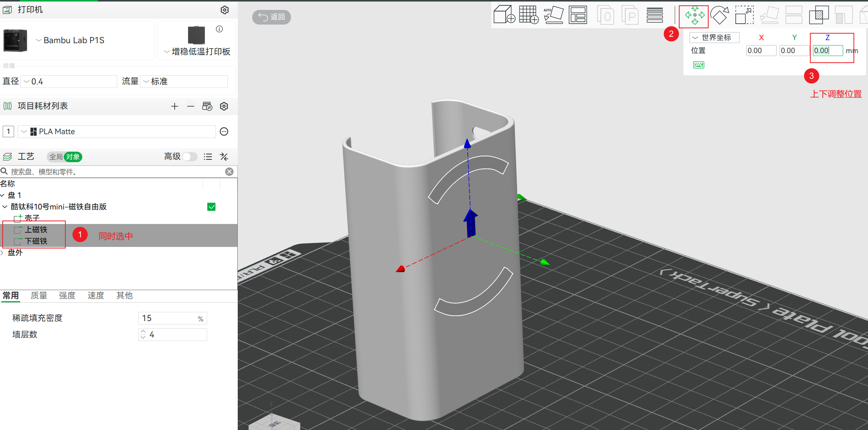The width and height of the screenshot is (868, 430).
Task: Select the Rotate tool
Action: (x=720, y=15)
